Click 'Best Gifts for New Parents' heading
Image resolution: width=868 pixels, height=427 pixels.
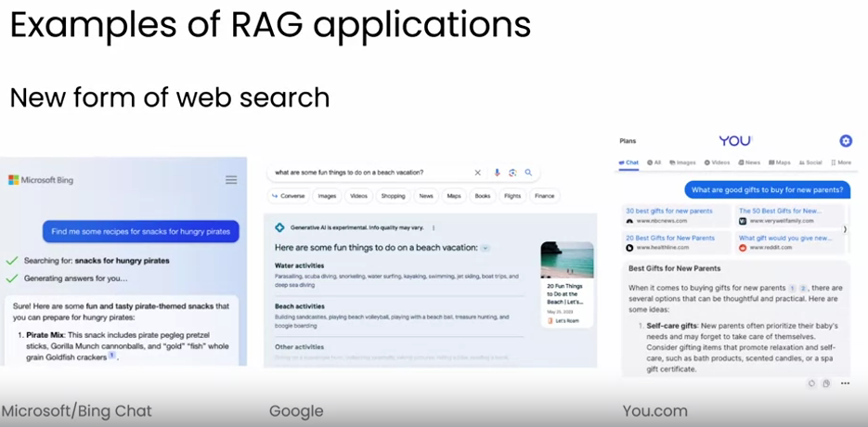[x=674, y=268]
